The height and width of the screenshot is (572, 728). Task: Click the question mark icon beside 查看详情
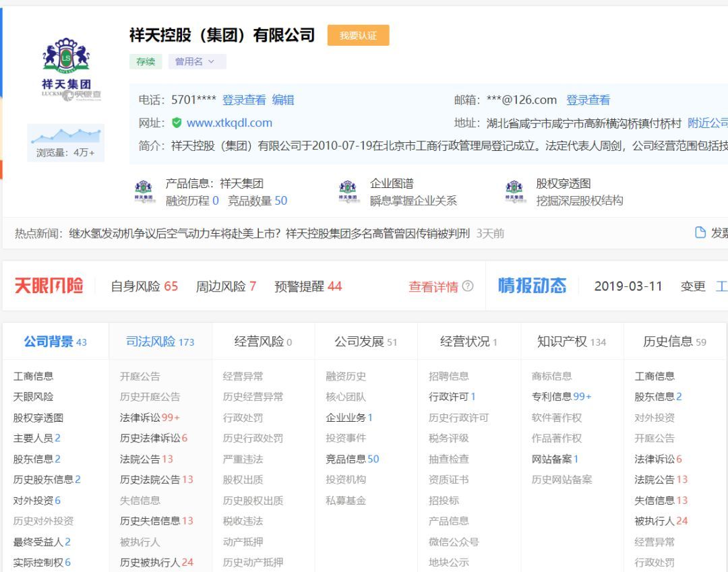468,286
